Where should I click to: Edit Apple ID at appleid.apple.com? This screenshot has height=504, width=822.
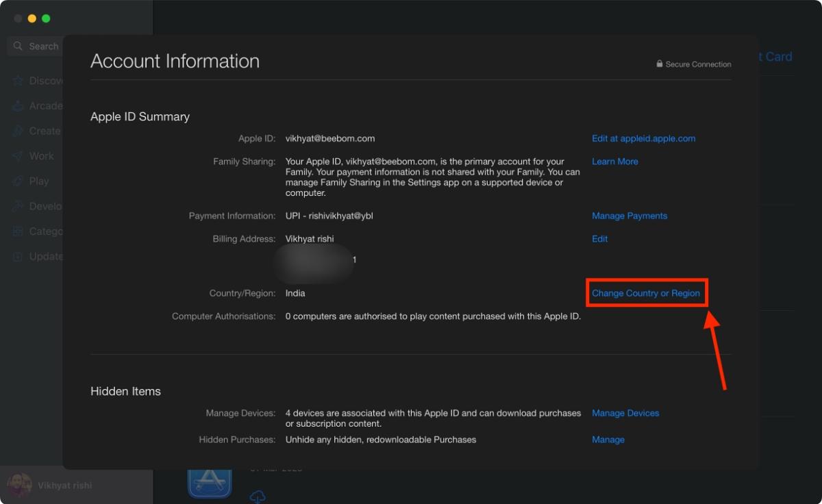tap(643, 138)
